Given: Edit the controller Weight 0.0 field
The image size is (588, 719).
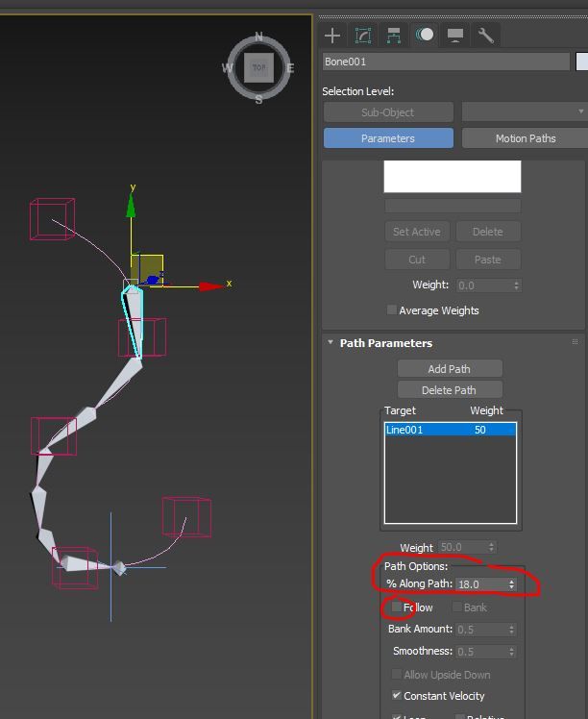Looking at the screenshot, I should (484, 285).
